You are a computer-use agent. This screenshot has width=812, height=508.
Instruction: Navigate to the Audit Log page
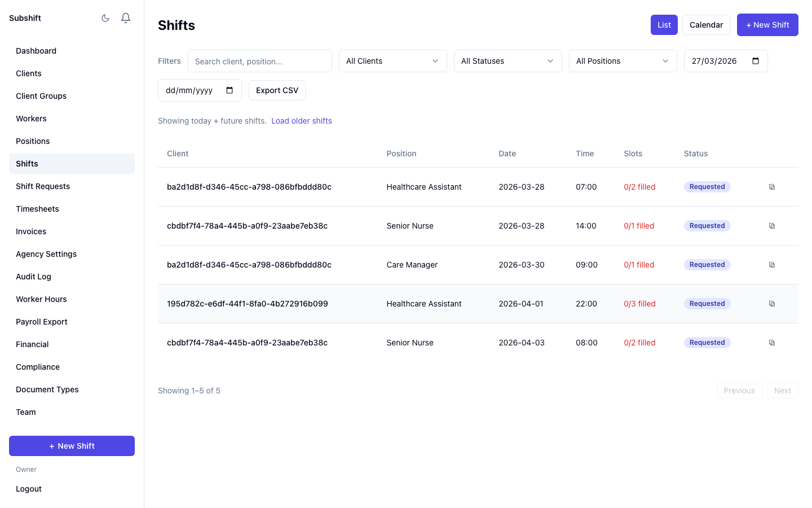point(33,276)
